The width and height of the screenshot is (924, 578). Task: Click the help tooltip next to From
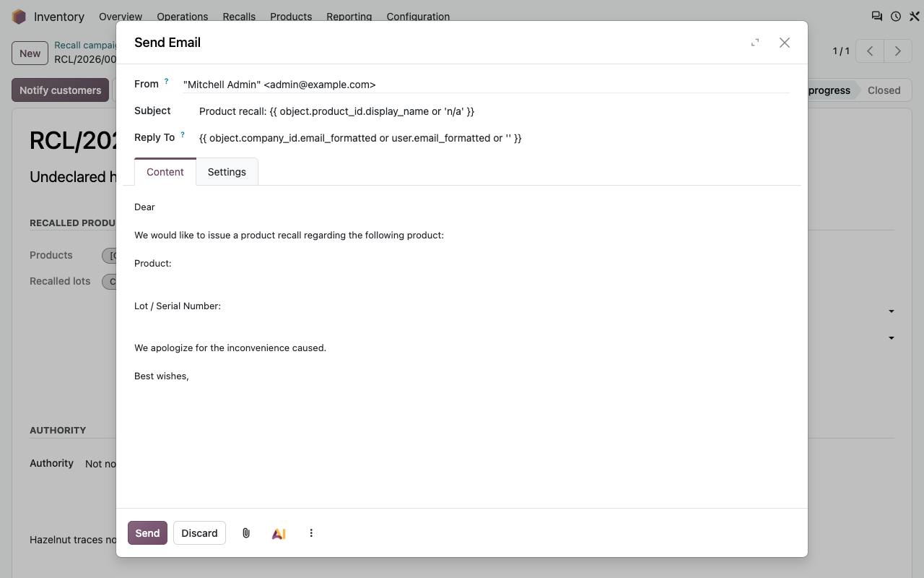pyautogui.click(x=166, y=82)
